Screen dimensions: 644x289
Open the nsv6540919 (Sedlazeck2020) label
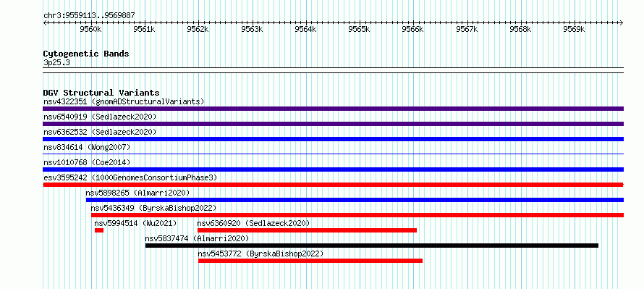(100, 117)
